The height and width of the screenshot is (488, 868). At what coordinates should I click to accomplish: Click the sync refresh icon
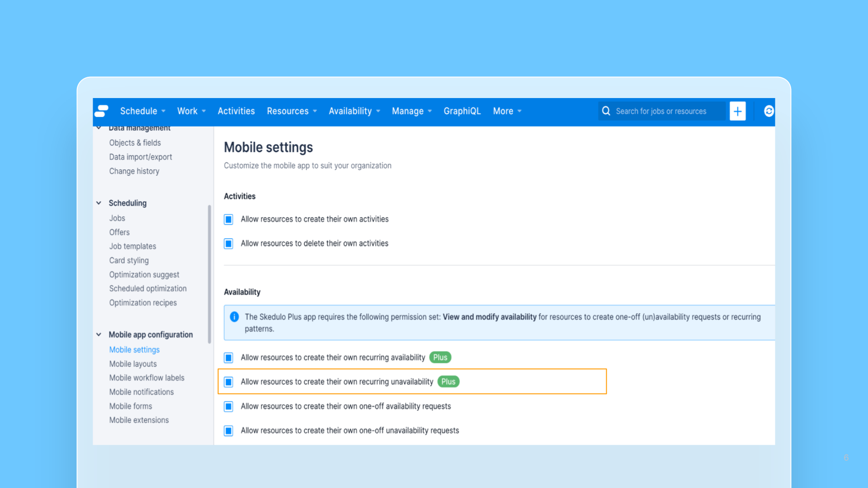(x=769, y=111)
